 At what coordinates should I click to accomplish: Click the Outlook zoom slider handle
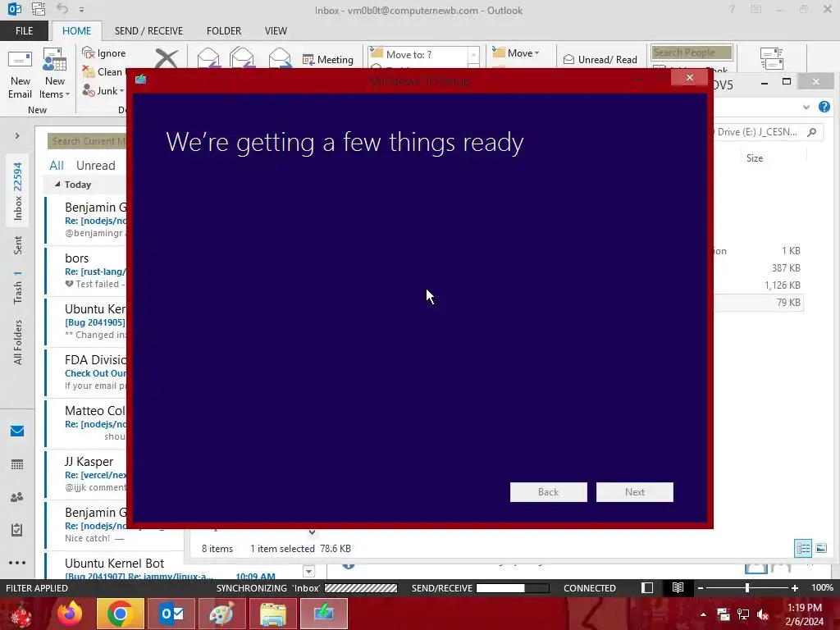point(746,587)
